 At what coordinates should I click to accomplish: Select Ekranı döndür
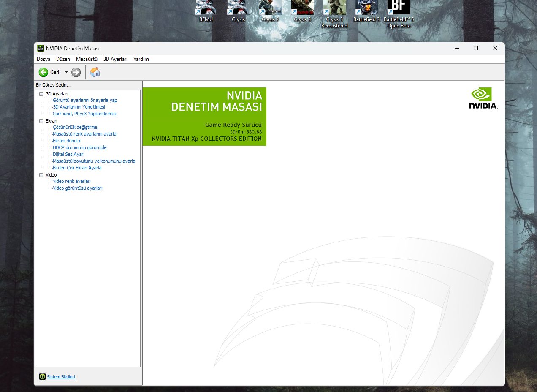[67, 141]
